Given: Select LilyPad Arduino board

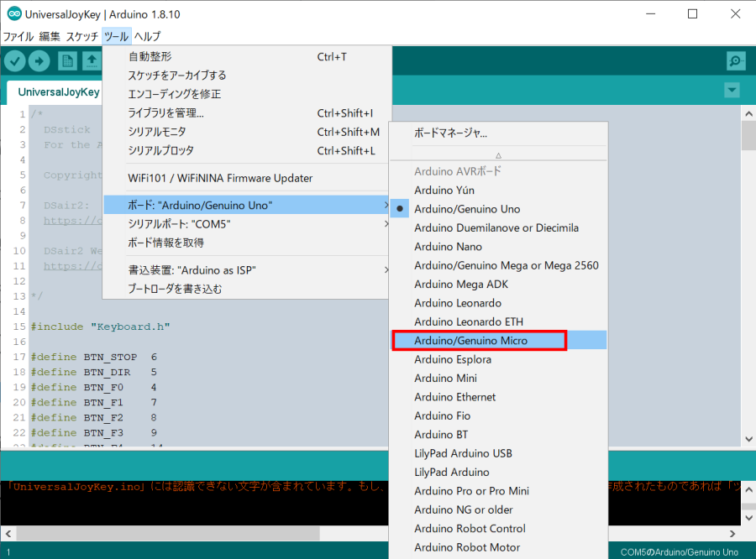Looking at the screenshot, I should [498, 472].
